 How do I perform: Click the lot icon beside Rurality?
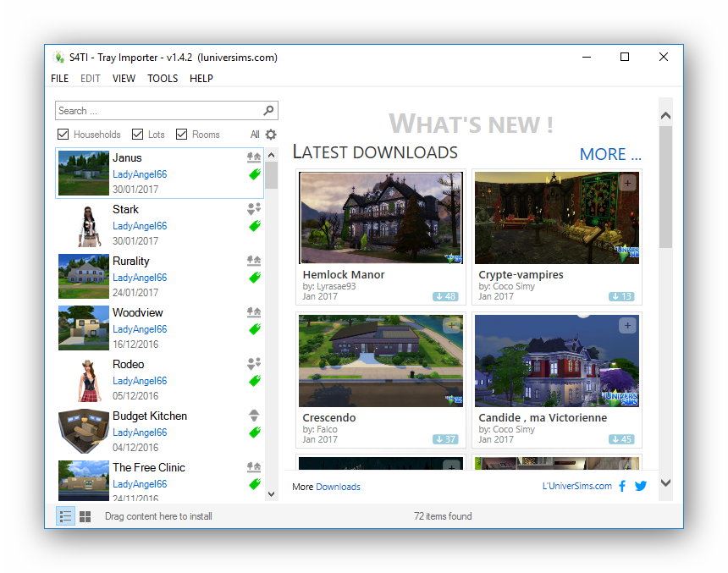[252, 259]
